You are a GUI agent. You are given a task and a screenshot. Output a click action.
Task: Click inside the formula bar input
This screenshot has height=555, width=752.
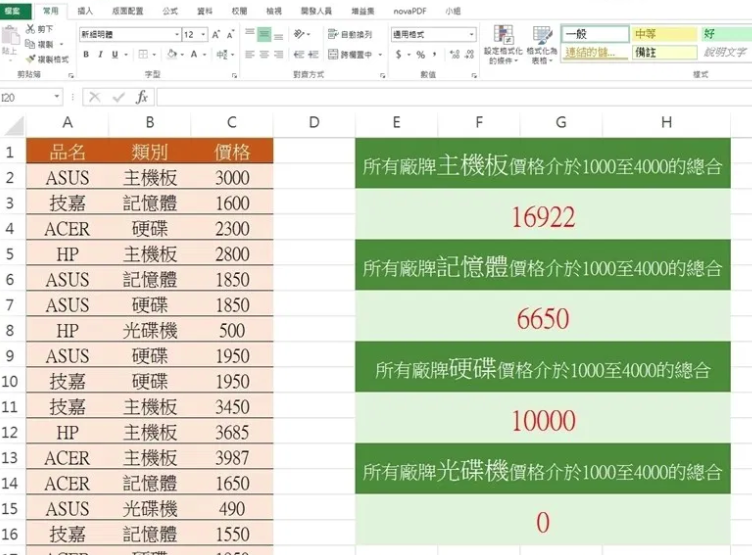click(453, 97)
